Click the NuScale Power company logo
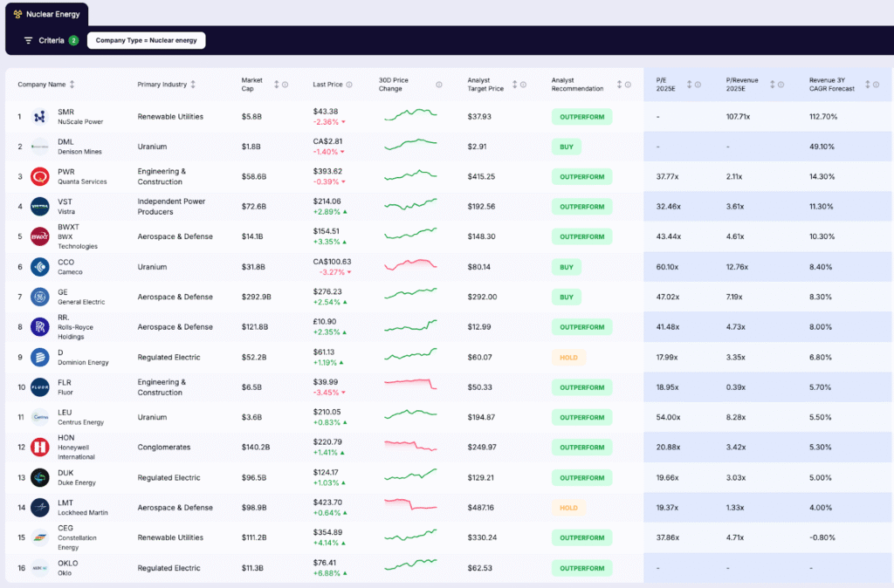The image size is (894, 588). (x=40, y=117)
